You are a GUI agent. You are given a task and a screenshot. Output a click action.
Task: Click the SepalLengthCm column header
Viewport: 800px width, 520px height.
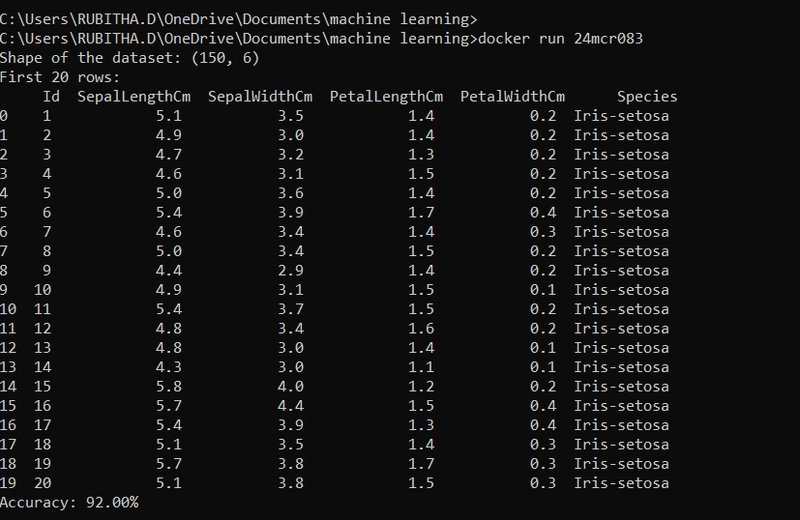pos(134,97)
